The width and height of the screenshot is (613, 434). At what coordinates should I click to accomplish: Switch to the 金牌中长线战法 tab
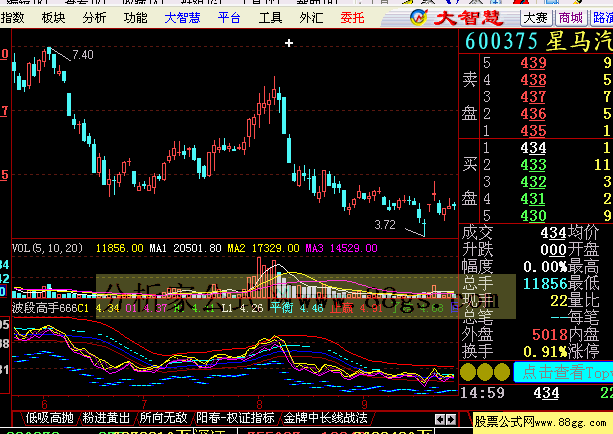pyautogui.click(x=325, y=418)
